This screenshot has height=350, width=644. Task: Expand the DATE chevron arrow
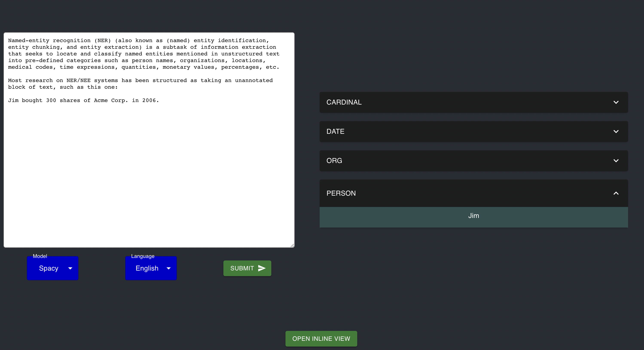point(616,131)
